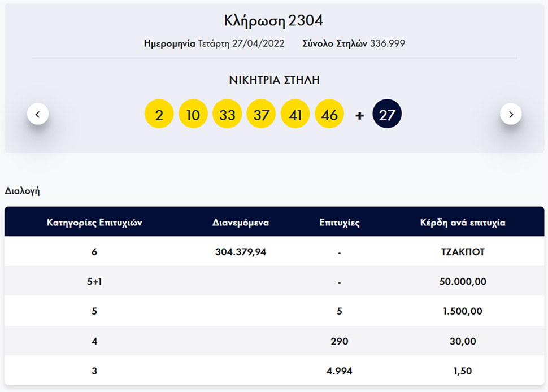Select the yellow ball number 2
Image resolution: width=548 pixels, height=392 pixels.
(159, 115)
